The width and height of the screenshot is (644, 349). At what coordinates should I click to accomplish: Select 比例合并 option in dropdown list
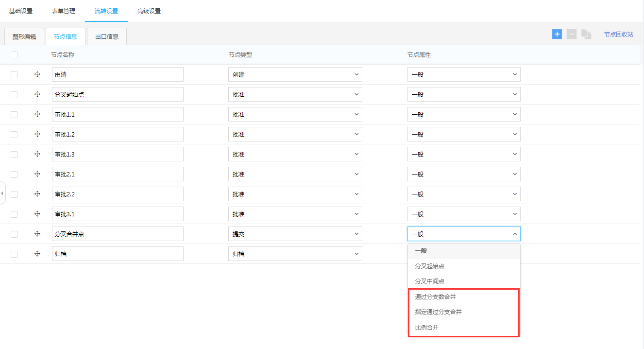coord(427,328)
